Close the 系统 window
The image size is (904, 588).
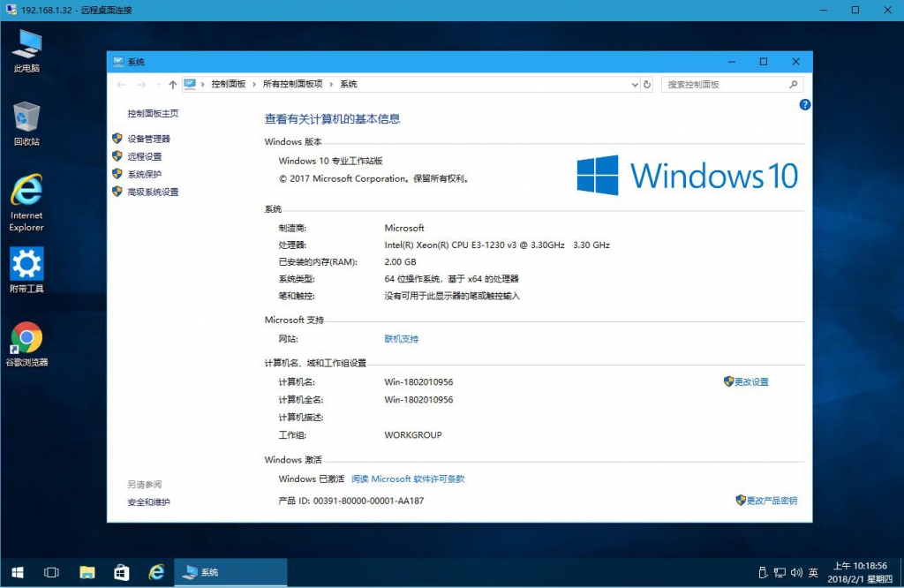(795, 62)
